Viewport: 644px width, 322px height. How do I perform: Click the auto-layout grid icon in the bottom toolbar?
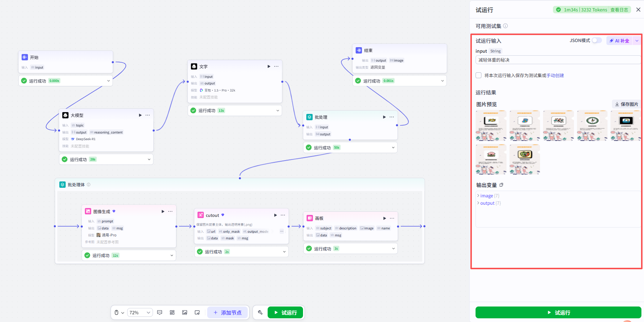tap(172, 312)
